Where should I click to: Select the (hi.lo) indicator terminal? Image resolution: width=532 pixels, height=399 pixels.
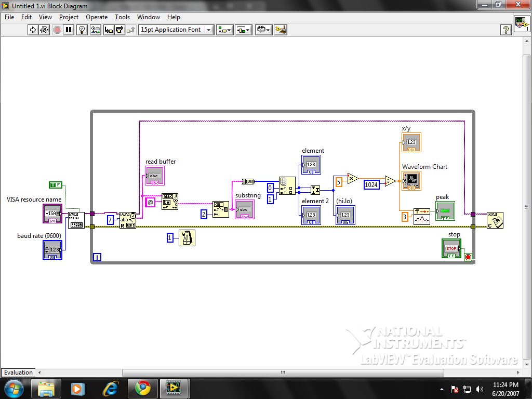pos(345,215)
